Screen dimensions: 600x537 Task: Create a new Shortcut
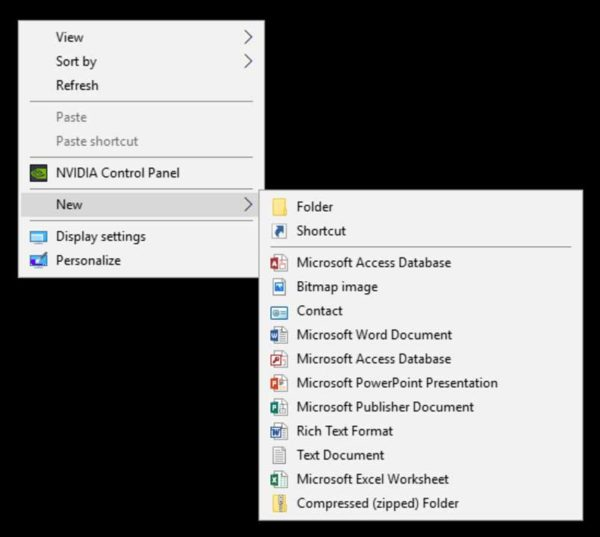[321, 231]
